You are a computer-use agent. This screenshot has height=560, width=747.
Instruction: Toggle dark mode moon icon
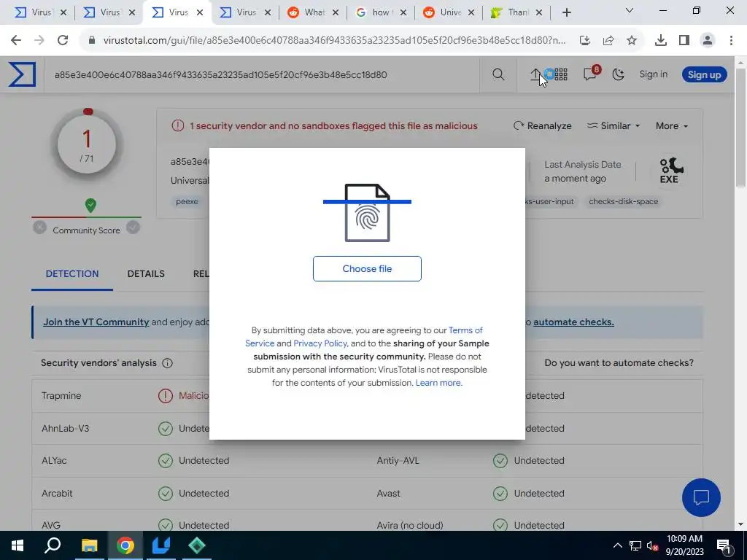[x=618, y=74]
